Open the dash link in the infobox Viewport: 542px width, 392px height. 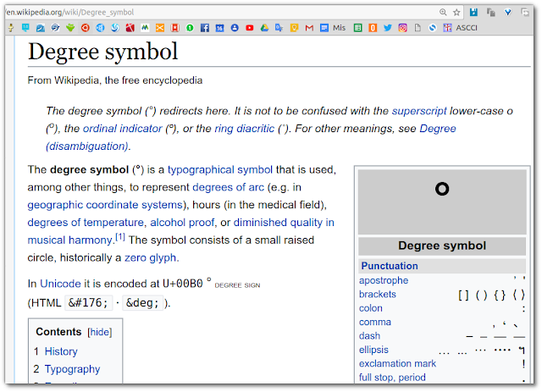click(x=369, y=336)
